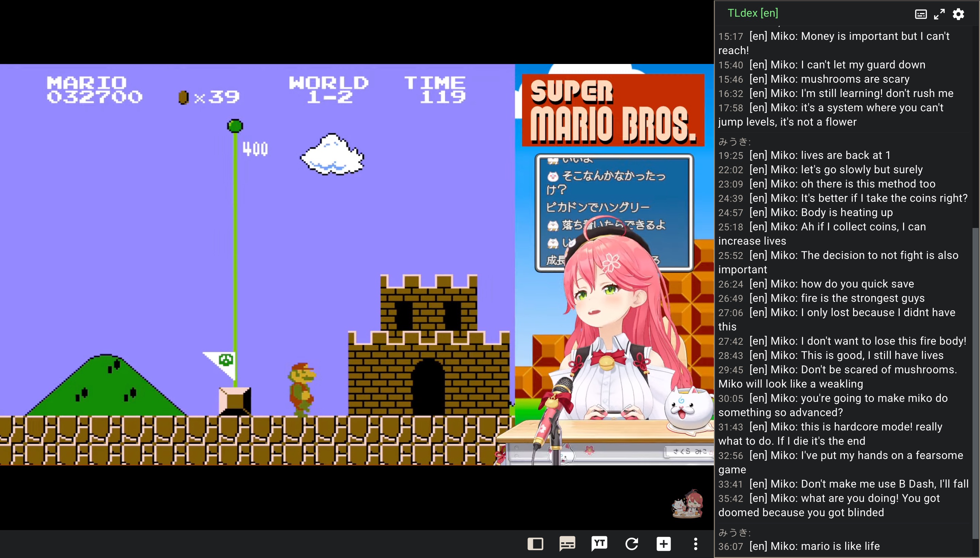Click the chat panel vertical scrollbar

[975, 383]
